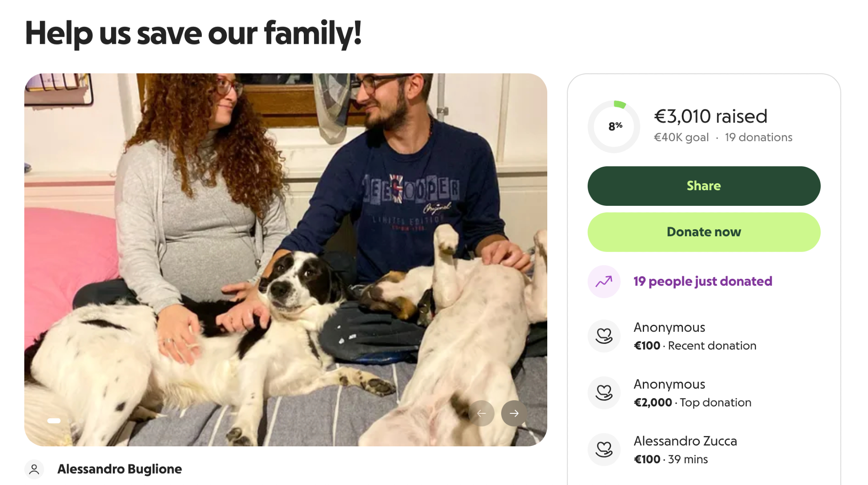Click the next photo arrow
The image size is (868, 485).
pyautogui.click(x=514, y=413)
